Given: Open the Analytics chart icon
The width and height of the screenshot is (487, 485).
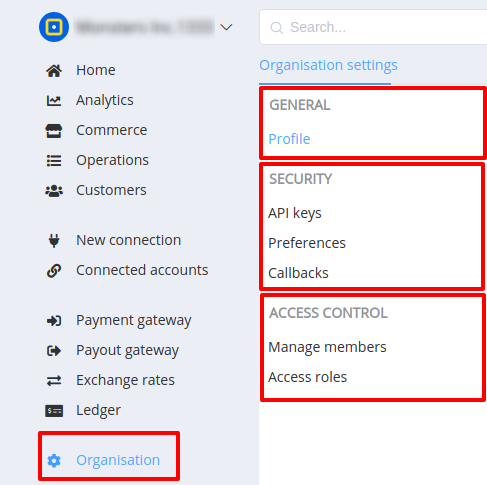Looking at the screenshot, I should tap(54, 101).
